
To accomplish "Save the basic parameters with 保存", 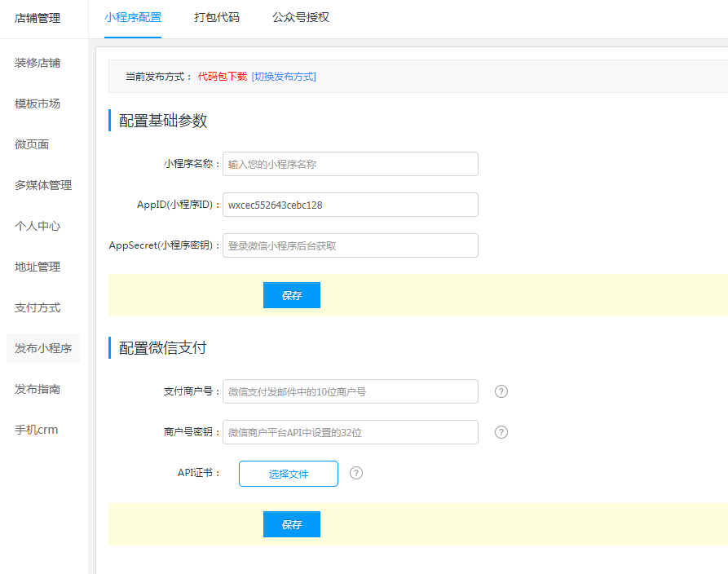I will click(291, 295).
